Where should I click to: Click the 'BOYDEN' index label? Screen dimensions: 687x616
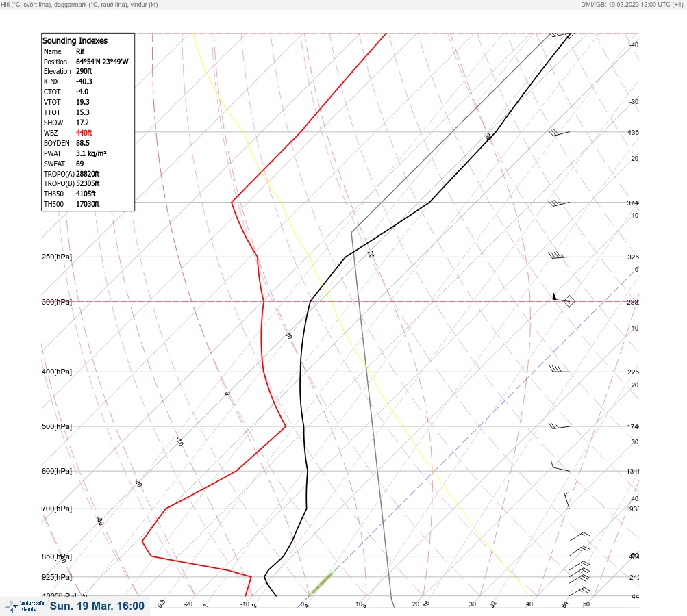(57, 143)
